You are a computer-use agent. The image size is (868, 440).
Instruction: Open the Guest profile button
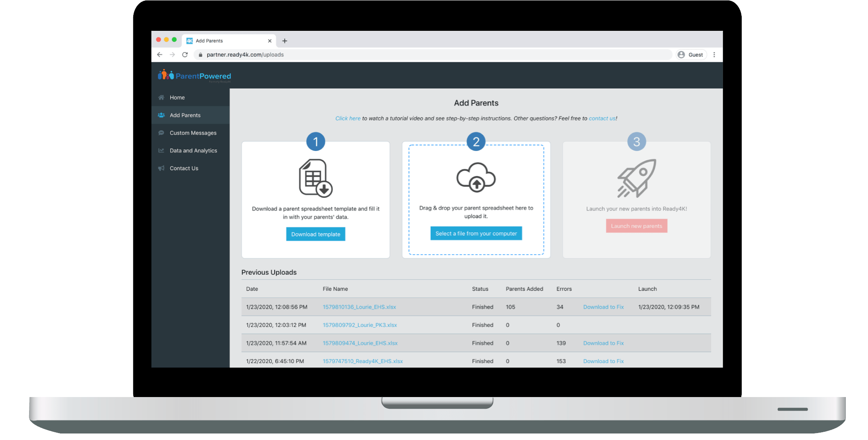(691, 55)
